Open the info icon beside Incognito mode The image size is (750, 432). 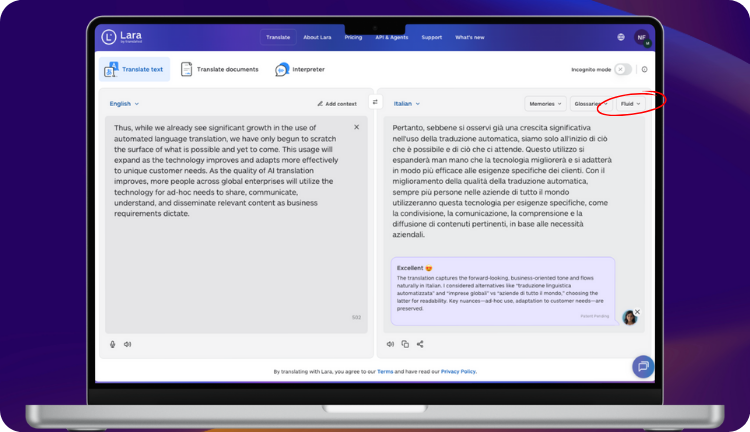click(x=644, y=69)
